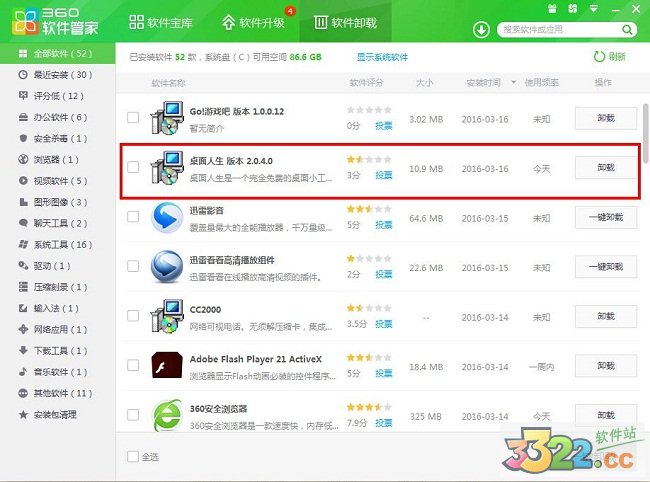The image size is (650, 482).
Task: Click the 安装包清理 star icon
Action: (x=23, y=414)
